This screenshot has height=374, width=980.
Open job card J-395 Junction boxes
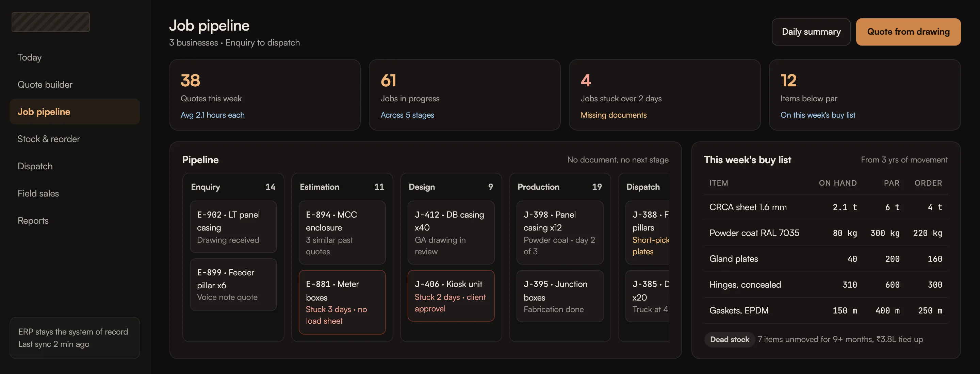[560, 296]
